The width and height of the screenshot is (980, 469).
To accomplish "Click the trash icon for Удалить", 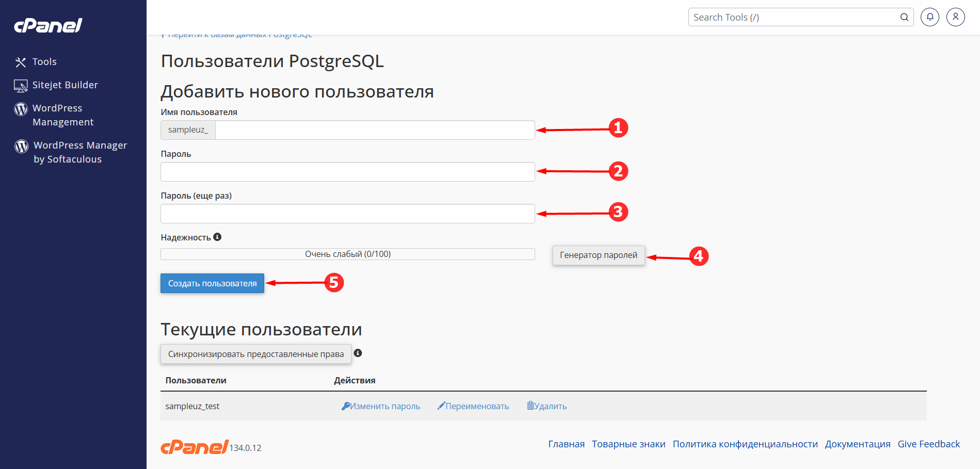I will tap(531, 406).
